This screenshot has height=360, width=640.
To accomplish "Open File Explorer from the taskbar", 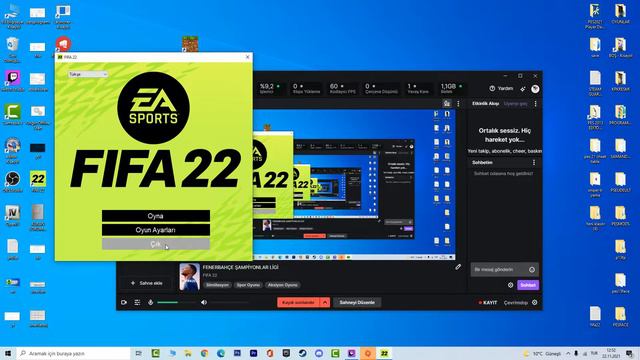I will 188,353.
